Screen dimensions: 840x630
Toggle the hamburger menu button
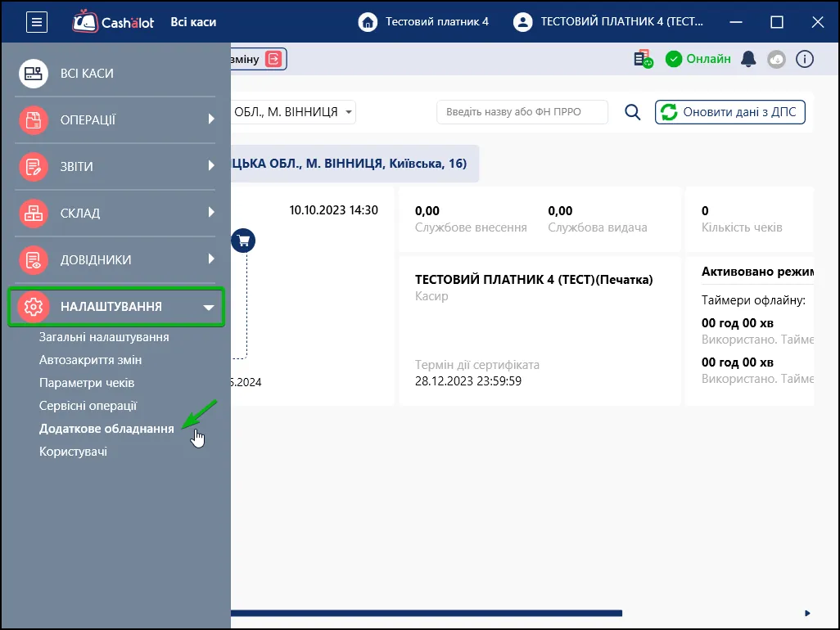coord(36,22)
